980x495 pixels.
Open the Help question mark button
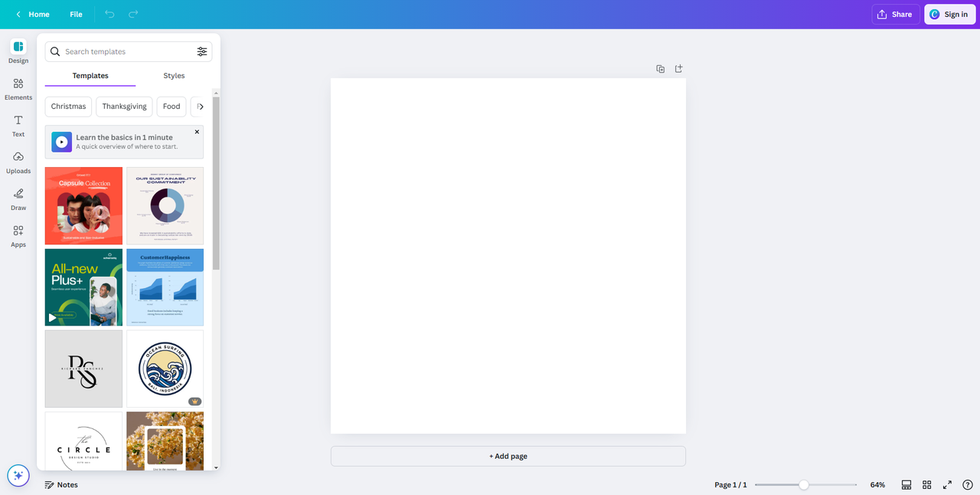pyautogui.click(x=968, y=485)
